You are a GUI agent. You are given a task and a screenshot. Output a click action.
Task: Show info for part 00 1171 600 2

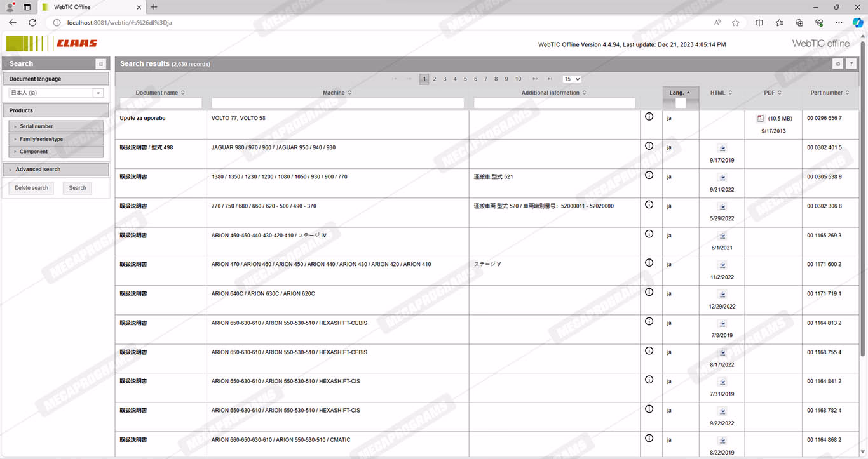pyautogui.click(x=649, y=263)
